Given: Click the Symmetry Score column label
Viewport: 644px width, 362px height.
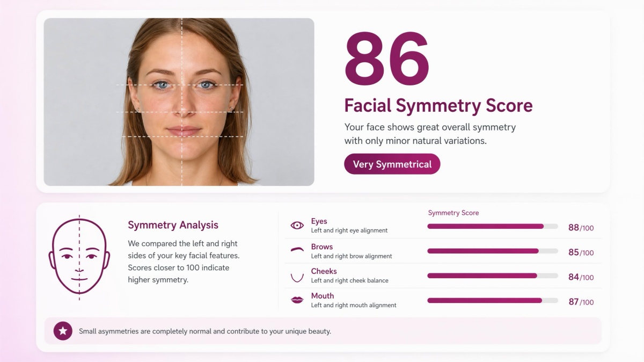Looking at the screenshot, I should tap(453, 213).
